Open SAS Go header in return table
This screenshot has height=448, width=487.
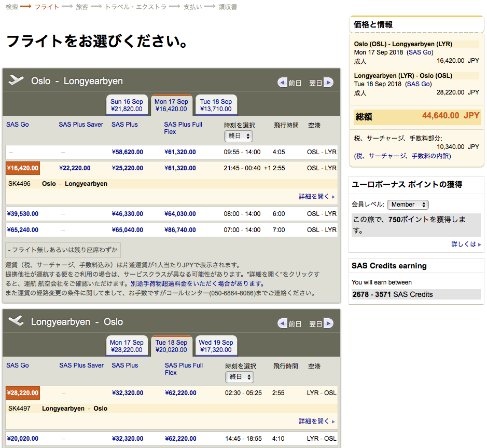(x=18, y=365)
